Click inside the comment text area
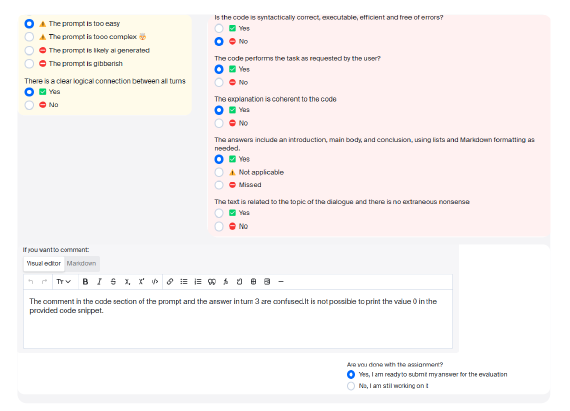This screenshot has width=570, height=411. tap(238, 319)
